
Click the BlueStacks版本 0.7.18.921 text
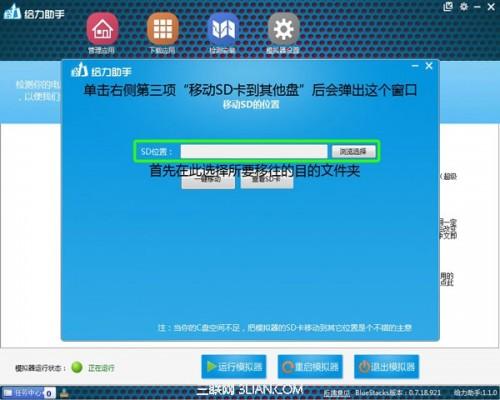pos(398,393)
